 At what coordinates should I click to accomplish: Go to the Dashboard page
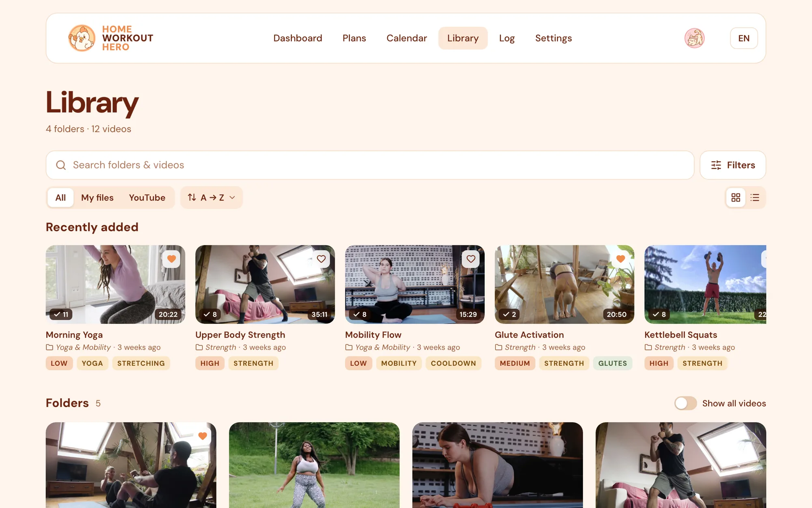(298, 38)
